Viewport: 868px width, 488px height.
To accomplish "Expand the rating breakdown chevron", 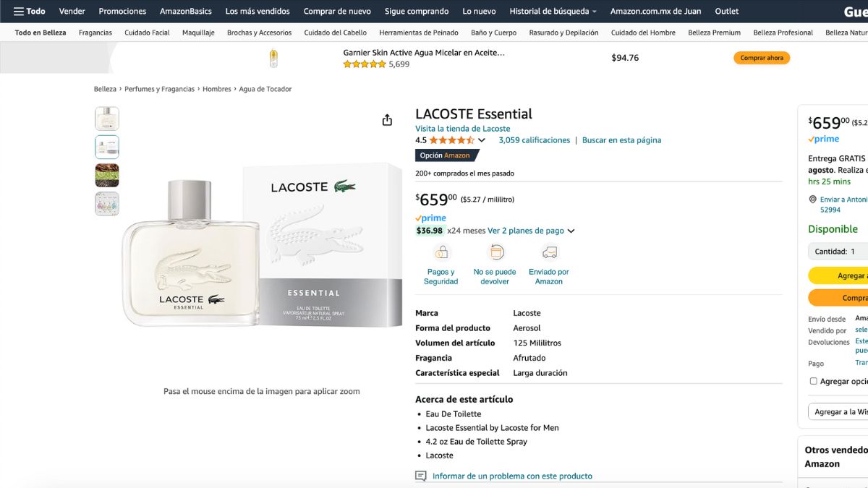I will [x=482, y=140].
